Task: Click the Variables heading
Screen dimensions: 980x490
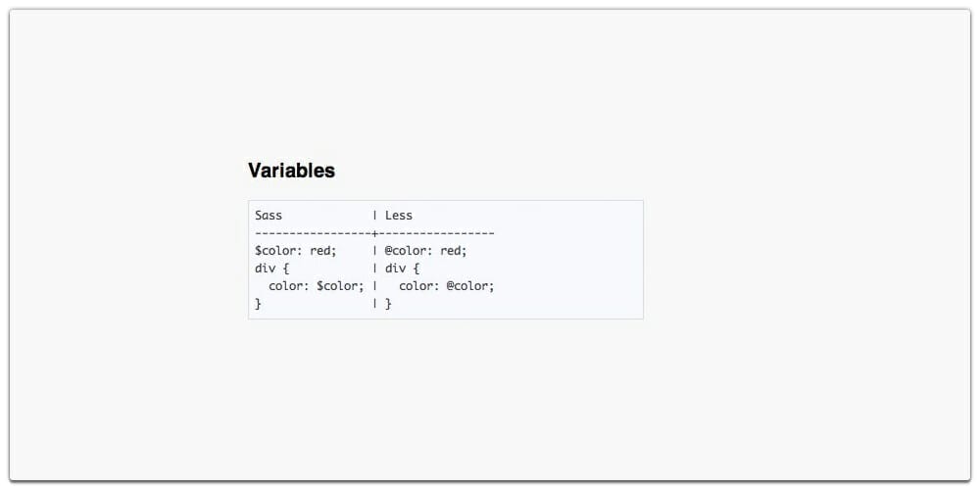Action: pos(291,170)
